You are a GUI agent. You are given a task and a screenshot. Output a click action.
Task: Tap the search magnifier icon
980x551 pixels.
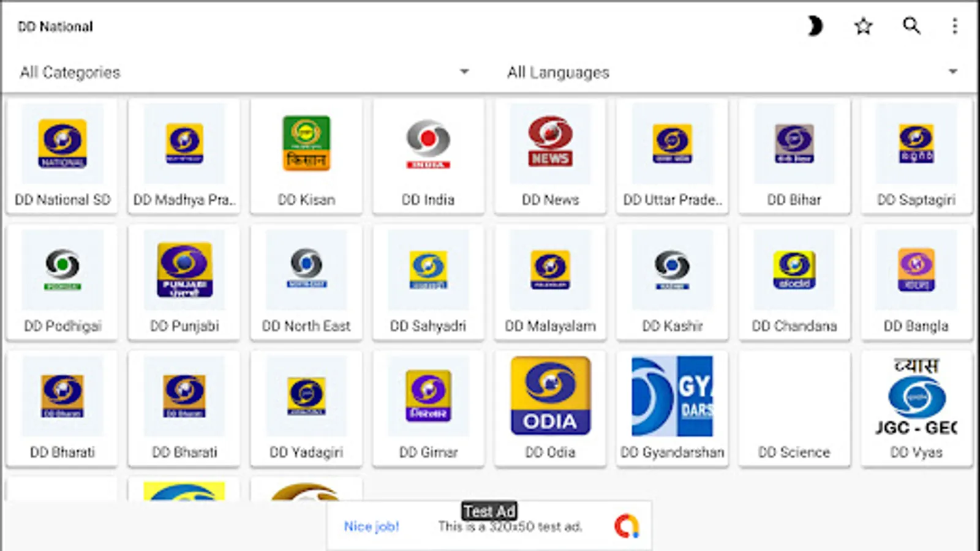pyautogui.click(x=911, y=26)
